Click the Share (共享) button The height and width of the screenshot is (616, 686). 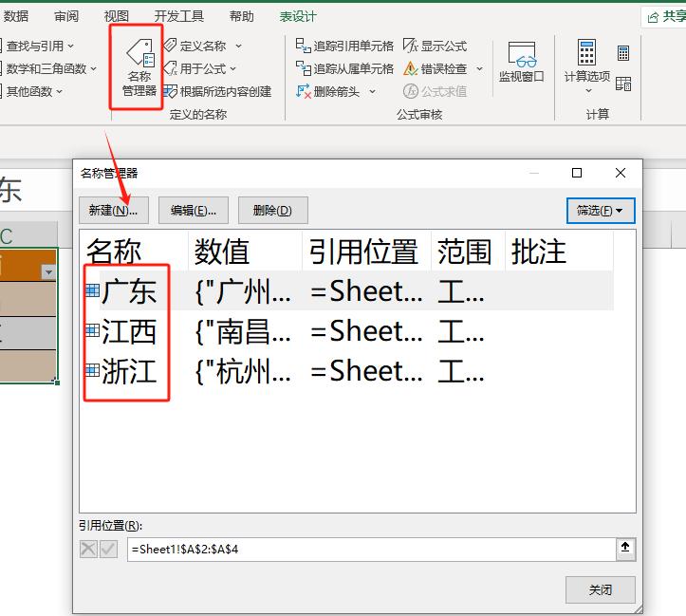tap(666, 17)
